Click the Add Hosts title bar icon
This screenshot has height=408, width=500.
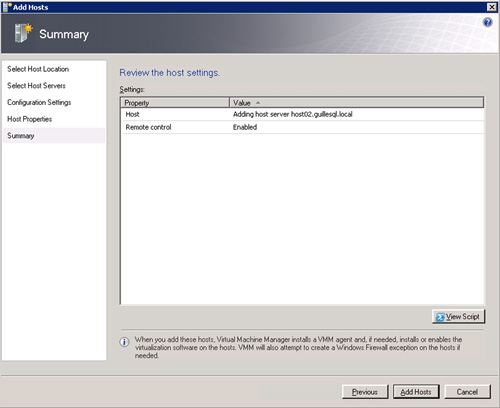pyautogui.click(x=7, y=7)
